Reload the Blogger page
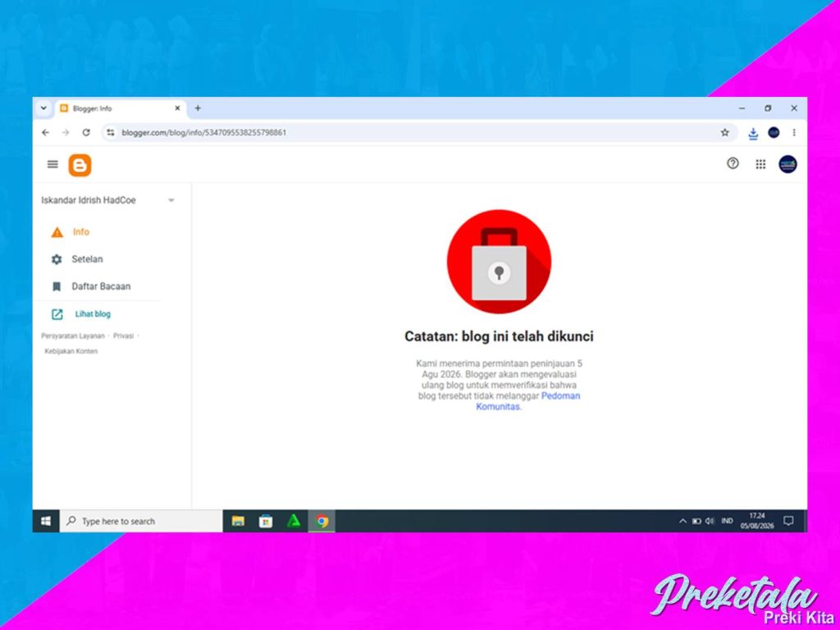This screenshot has height=630, width=840. point(85,132)
